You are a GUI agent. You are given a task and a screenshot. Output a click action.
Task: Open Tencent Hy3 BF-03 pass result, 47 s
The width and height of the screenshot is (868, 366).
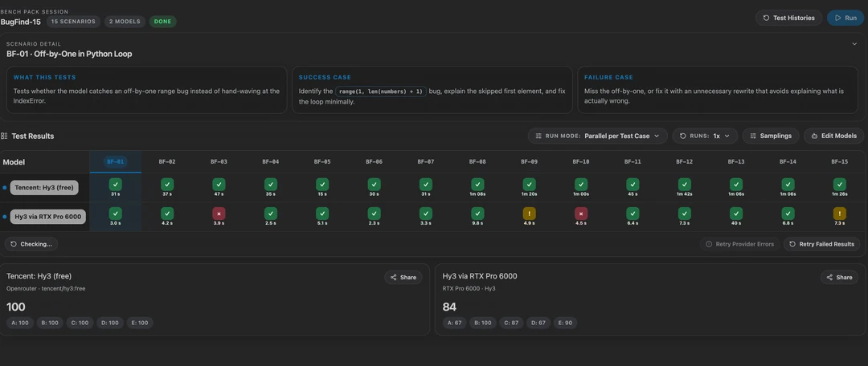[x=219, y=185]
